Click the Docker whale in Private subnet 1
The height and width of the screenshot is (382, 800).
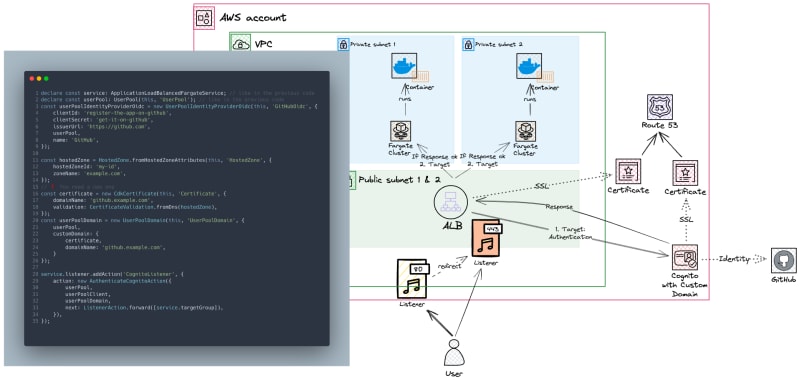(405, 66)
